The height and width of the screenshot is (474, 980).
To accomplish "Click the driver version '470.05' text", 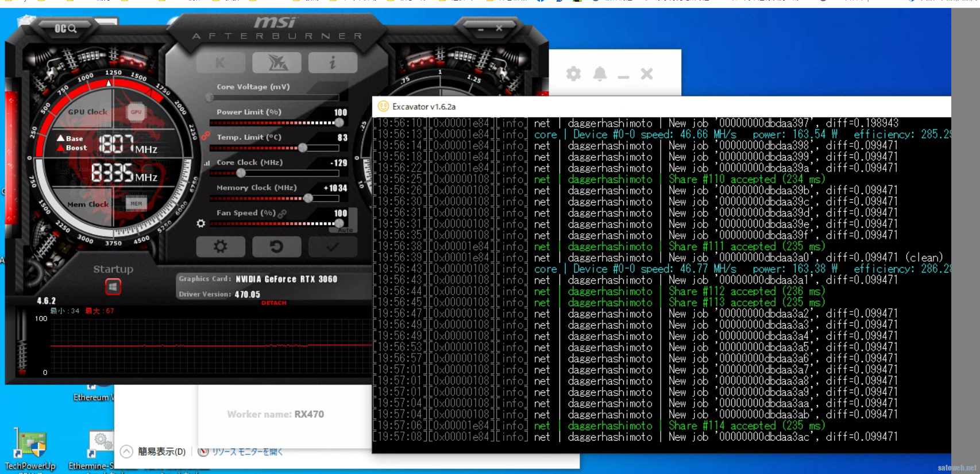I will [x=247, y=294].
